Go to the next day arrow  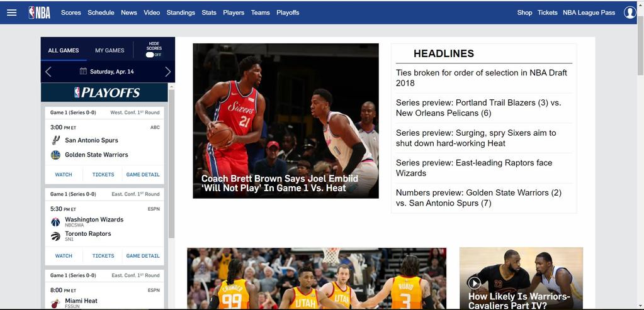point(167,72)
